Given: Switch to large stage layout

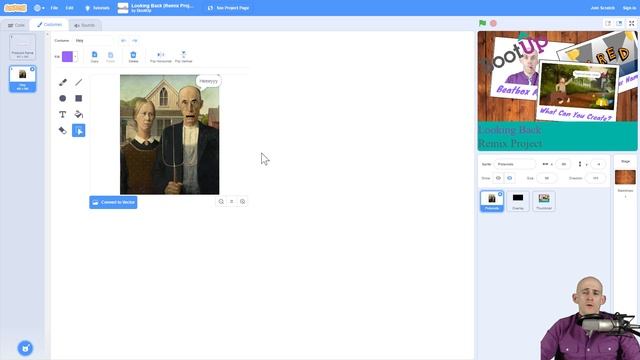Looking at the screenshot, I should click(x=619, y=23).
